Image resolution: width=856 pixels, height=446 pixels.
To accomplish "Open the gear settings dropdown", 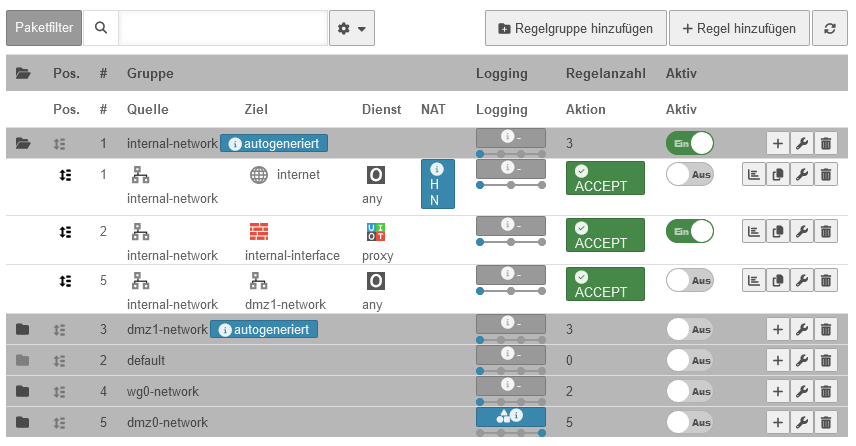I will pyautogui.click(x=352, y=29).
